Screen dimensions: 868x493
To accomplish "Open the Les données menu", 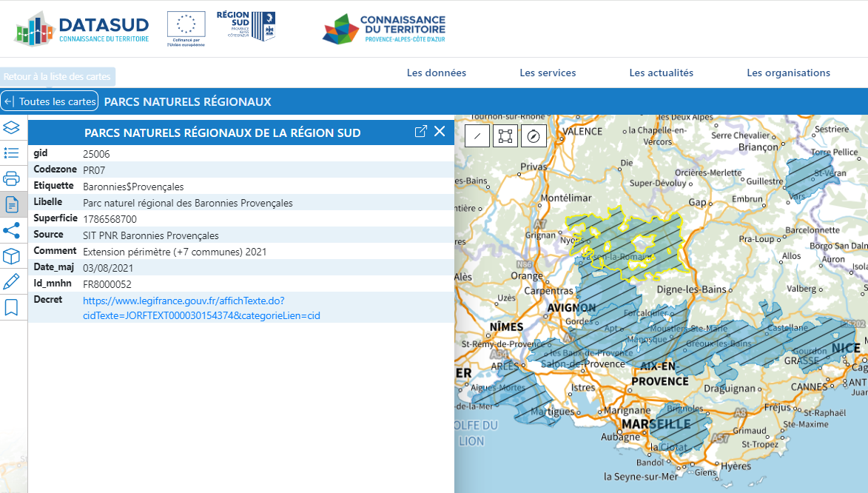I will 437,73.
